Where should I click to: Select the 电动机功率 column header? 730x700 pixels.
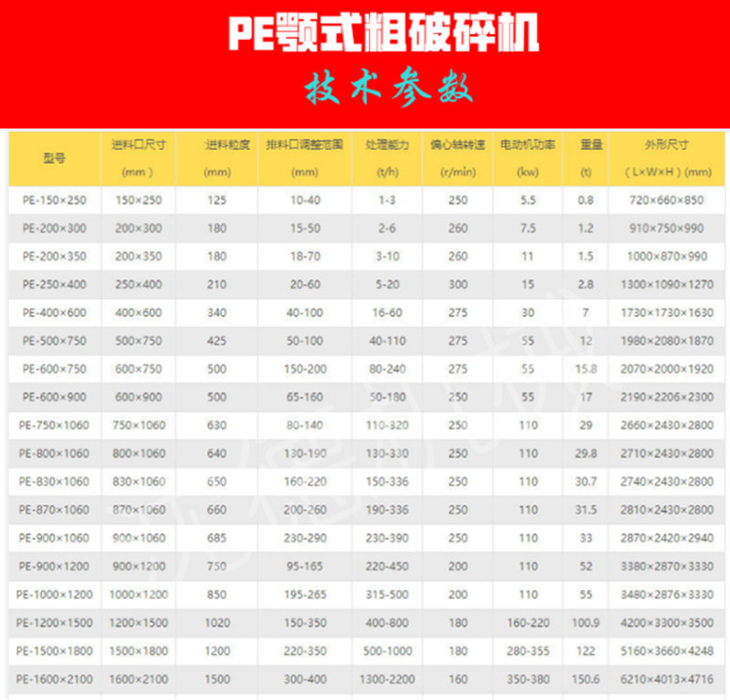click(x=528, y=144)
